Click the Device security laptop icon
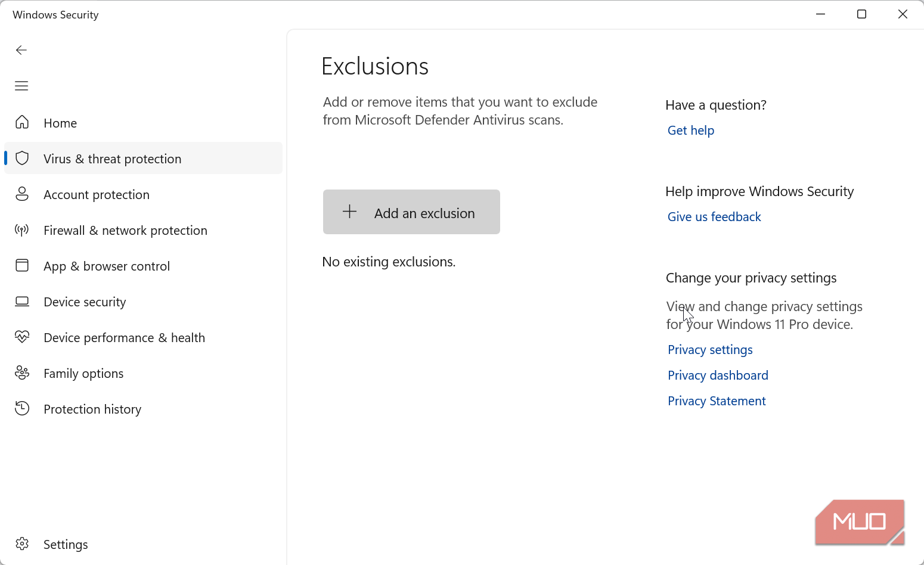The height and width of the screenshot is (565, 924). click(22, 302)
